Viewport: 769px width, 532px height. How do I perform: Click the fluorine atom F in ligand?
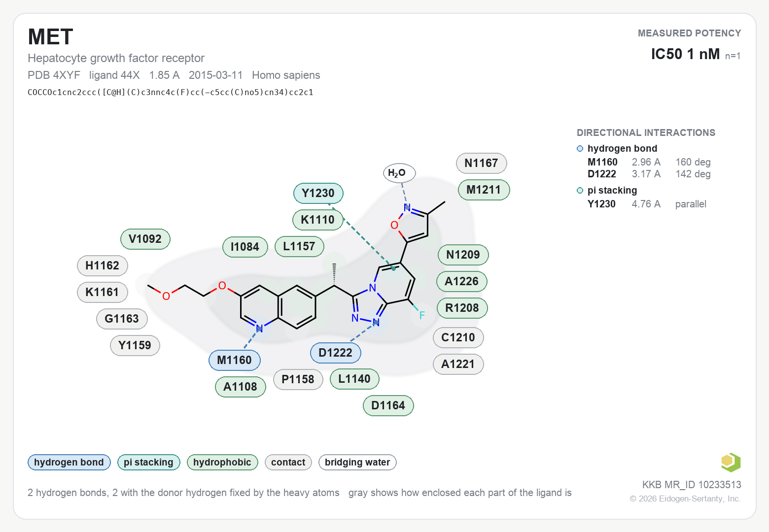(422, 315)
